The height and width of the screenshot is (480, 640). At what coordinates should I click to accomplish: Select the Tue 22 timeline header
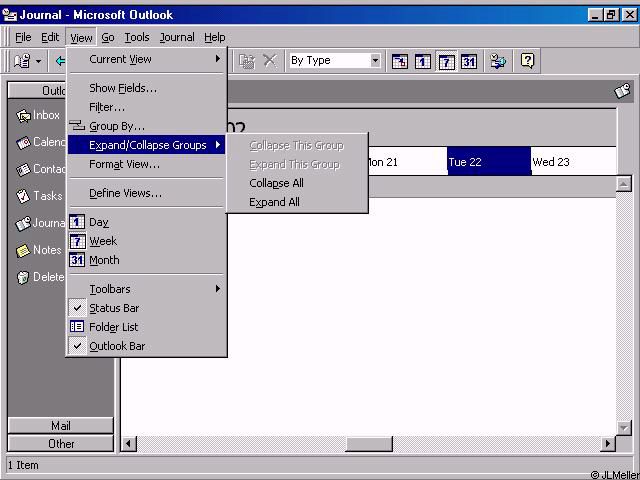pos(489,162)
